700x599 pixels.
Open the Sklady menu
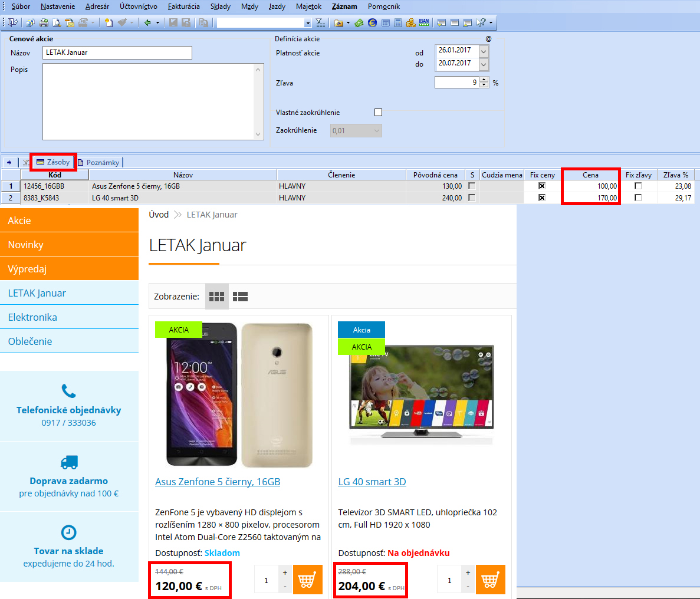pos(221,6)
